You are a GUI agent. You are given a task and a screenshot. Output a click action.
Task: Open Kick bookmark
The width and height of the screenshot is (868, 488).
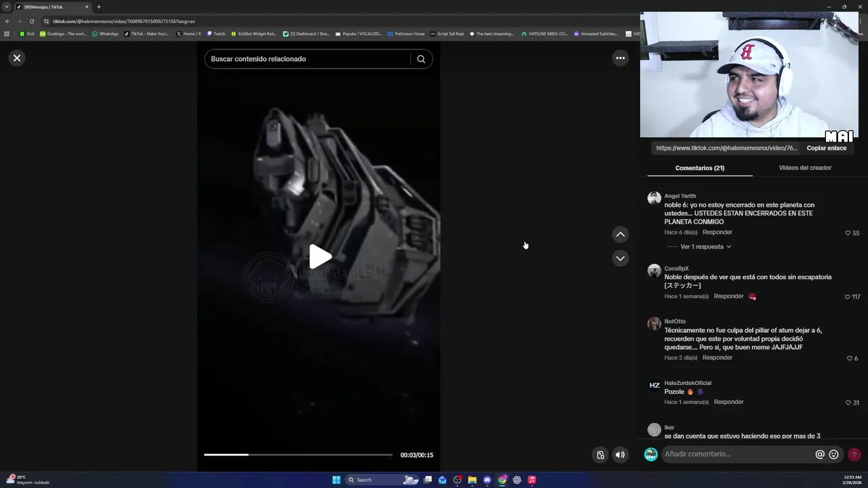pos(27,34)
